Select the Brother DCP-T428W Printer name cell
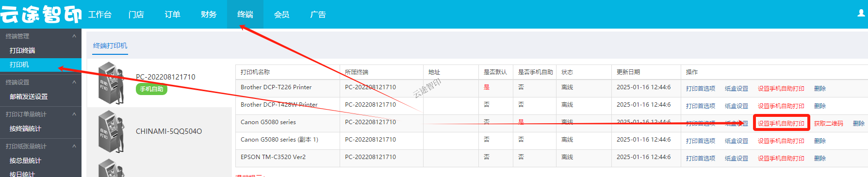Image resolution: width=868 pixels, height=177 pixels. [x=279, y=105]
